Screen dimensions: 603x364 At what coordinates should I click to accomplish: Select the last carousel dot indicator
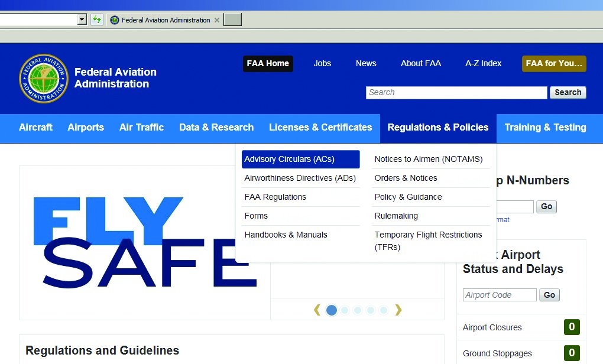point(384,310)
